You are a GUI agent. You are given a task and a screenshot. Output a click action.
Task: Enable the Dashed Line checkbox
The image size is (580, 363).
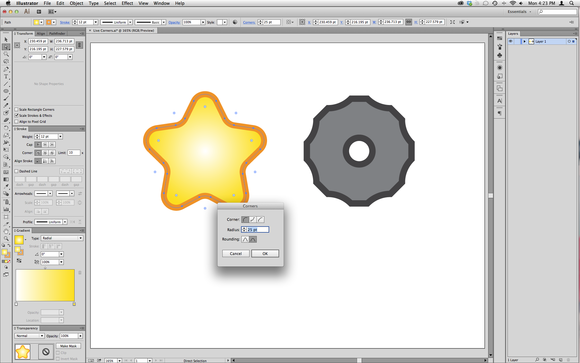point(16,171)
